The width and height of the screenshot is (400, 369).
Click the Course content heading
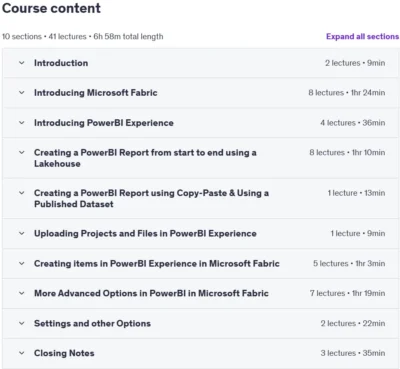click(51, 8)
